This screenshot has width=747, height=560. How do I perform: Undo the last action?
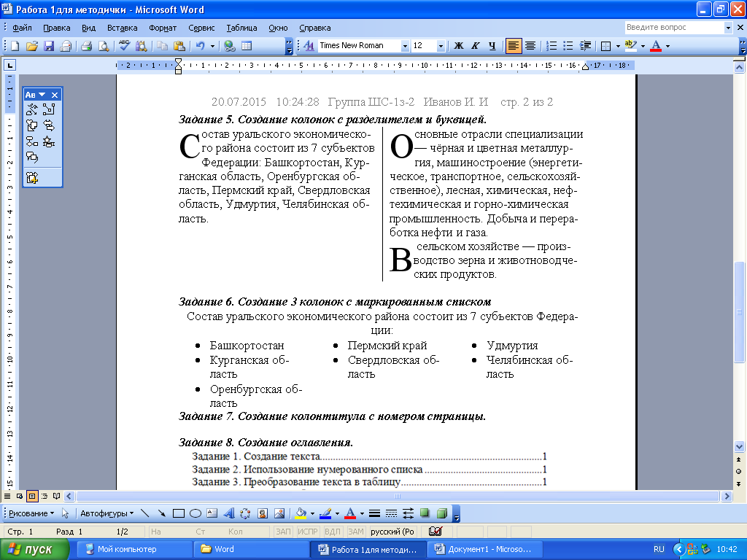[x=201, y=46]
